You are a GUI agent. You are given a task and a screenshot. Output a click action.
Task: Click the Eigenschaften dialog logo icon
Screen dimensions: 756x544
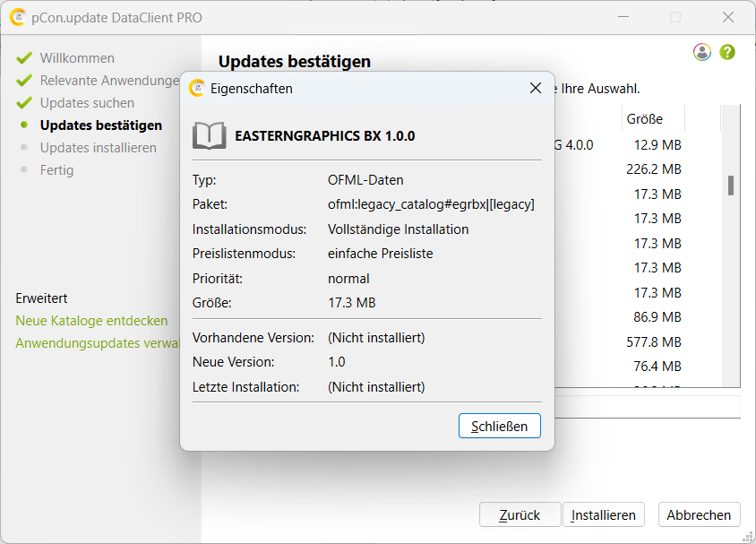pyautogui.click(x=197, y=88)
